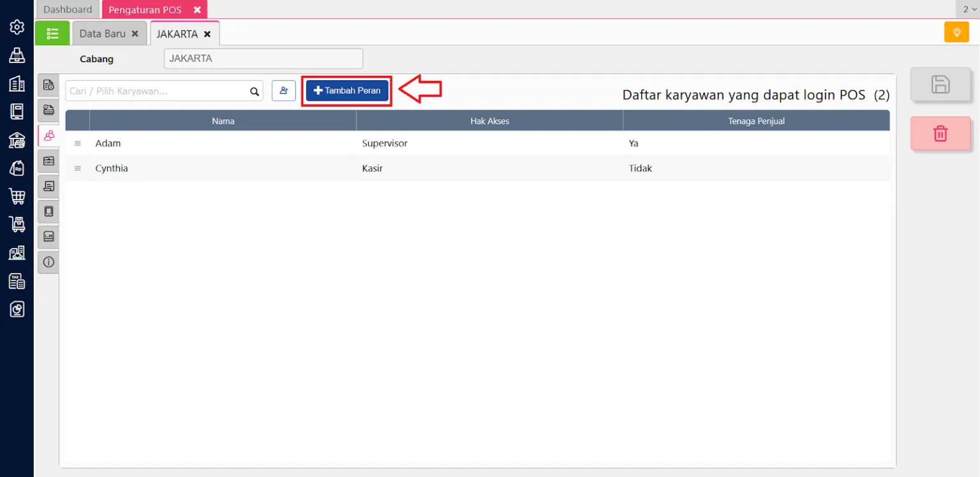
Task: Open the tax documents icon
Action: pos(17,281)
